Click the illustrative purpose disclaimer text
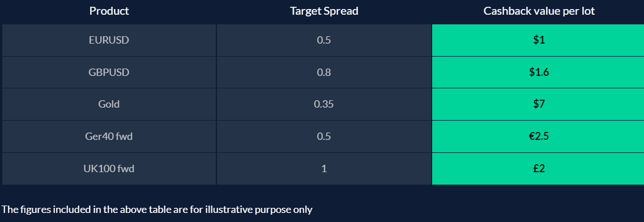644x222 pixels. [157, 210]
